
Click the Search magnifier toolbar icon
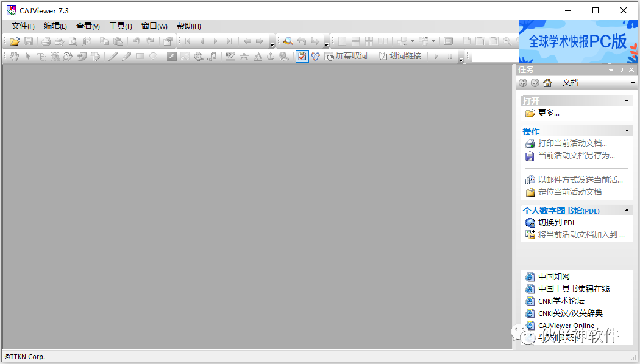pyautogui.click(x=288, y=41)
